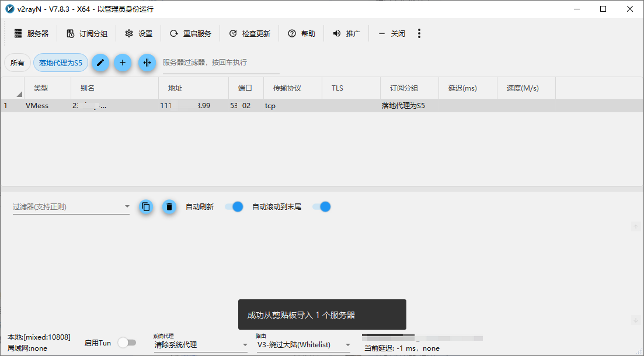Sort by the 订阅分组 column header
644x356 pixels.
[x=409, y=88]
